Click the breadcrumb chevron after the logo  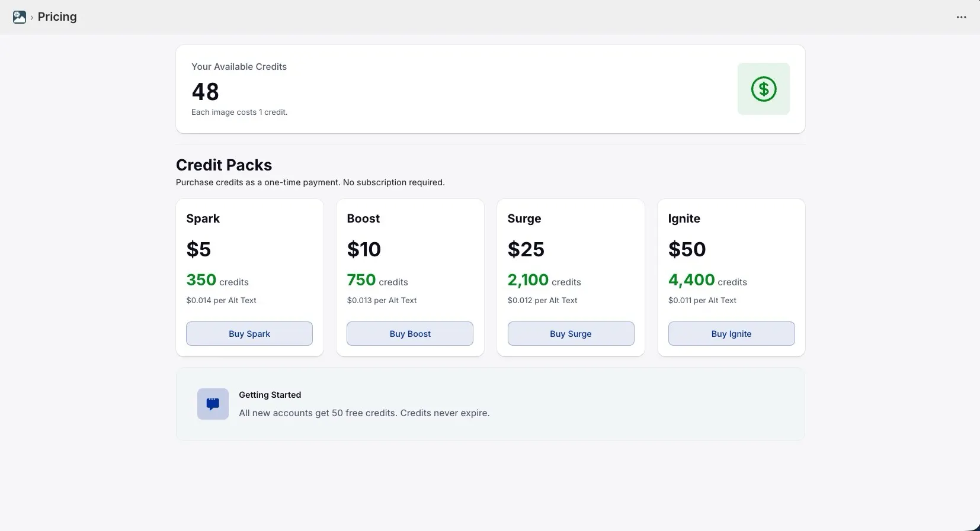[33, 17]
